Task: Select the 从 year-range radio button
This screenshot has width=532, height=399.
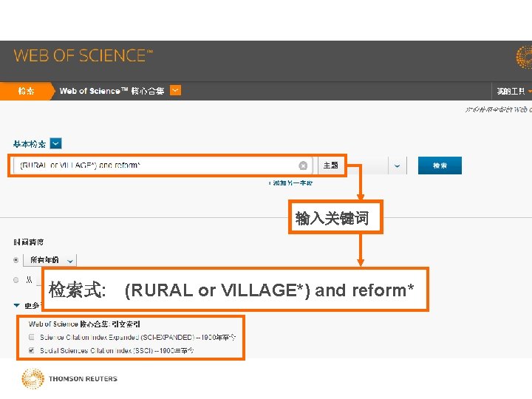Action: (x=16, y=280)
